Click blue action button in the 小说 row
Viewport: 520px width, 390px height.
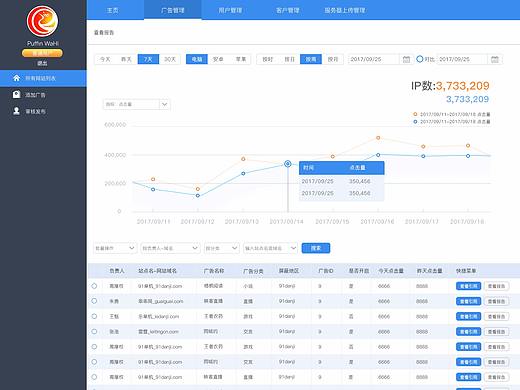tap(468, 286)
